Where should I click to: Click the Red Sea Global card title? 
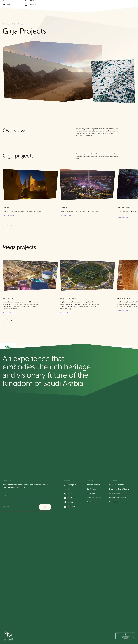point(124,208)
